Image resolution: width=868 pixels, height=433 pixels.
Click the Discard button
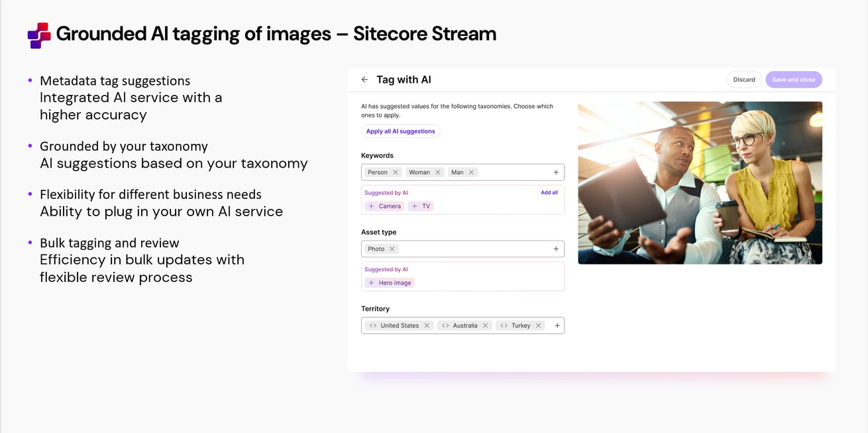click(x=743, y=79)
